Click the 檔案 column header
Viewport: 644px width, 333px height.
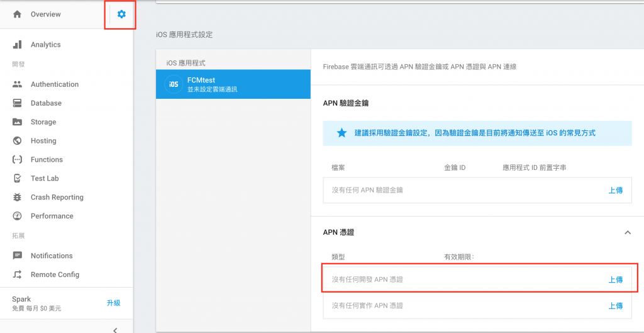click(x=338, y=167)
